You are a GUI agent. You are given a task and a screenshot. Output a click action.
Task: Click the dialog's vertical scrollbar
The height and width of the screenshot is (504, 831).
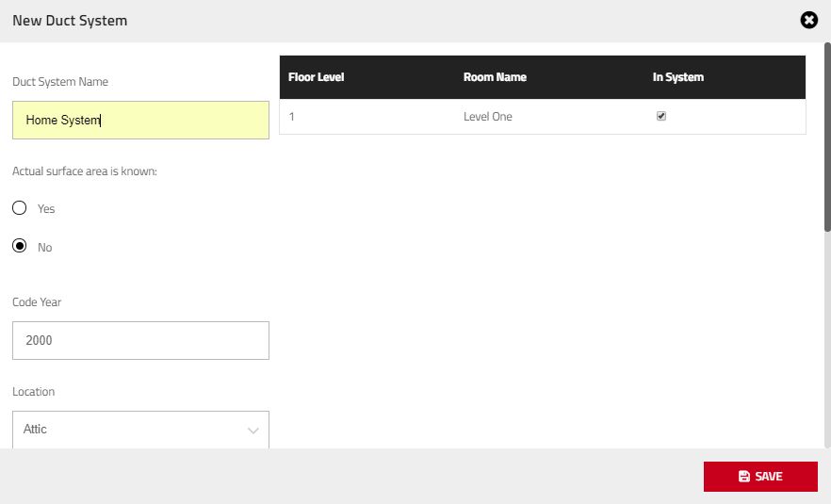click(x=827, y=138)
